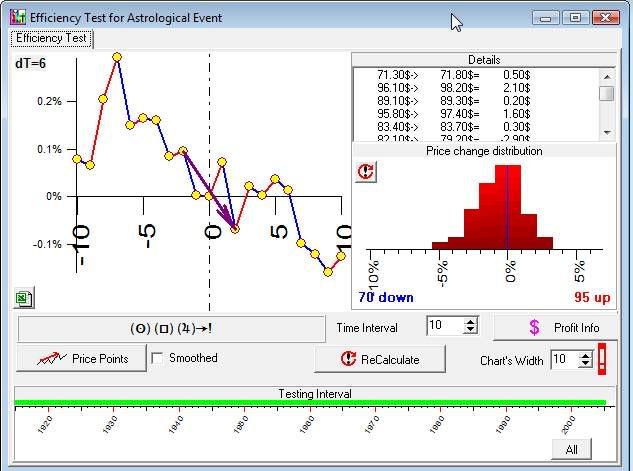Image resolution: width=633 pixels, height=471 pixels.
Task: Click inside the Time Interval input field
Action: (443, 327)
